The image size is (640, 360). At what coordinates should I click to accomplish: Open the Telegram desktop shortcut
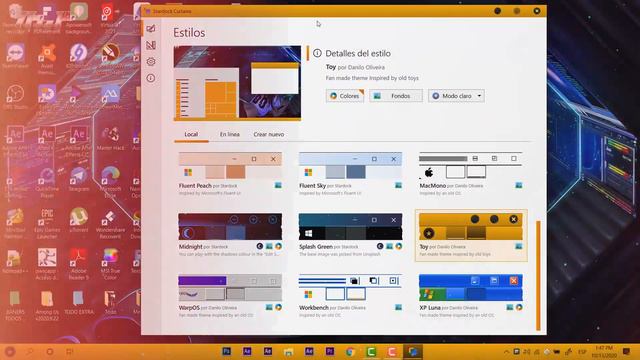pyautogui.click(x=79, y=179)
